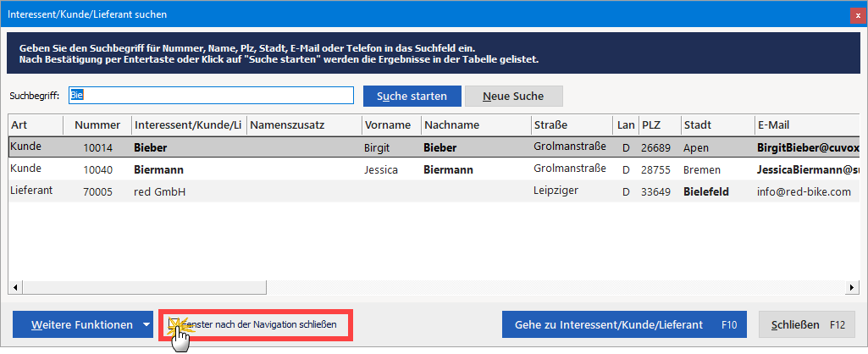
Task: Click postal code 26689
Action: click(656, 148)
